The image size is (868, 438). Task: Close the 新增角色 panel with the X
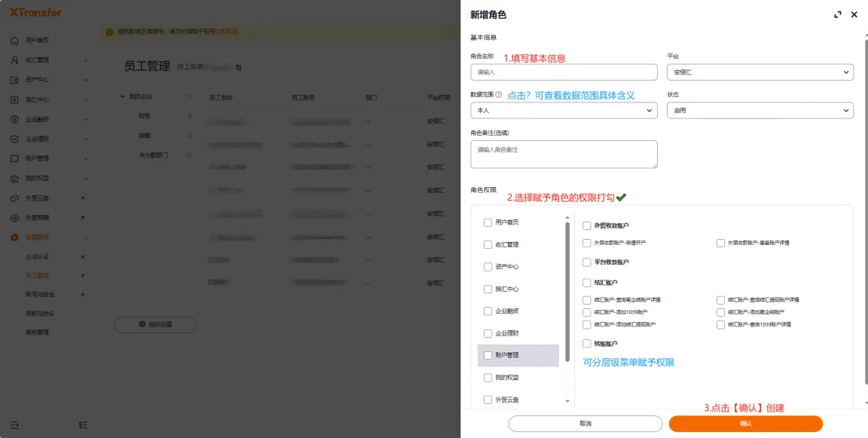coord(854,15)
